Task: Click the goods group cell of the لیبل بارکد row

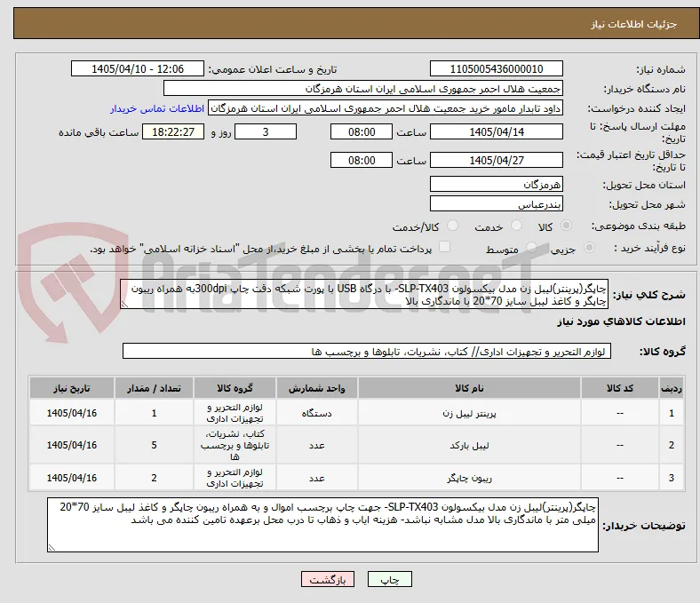Action: [235, 445]
